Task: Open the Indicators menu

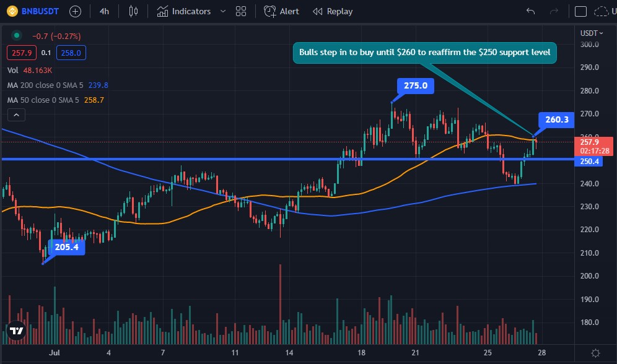Action: pos(184,11)
